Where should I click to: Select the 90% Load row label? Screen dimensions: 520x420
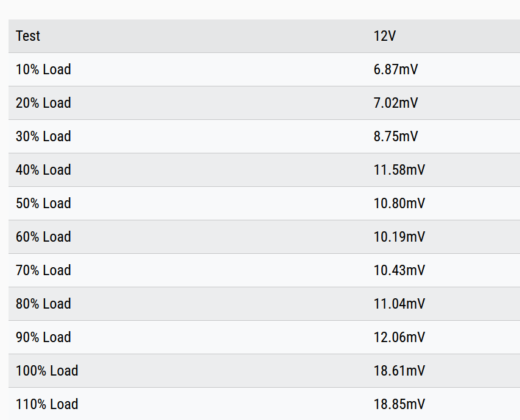43,337
